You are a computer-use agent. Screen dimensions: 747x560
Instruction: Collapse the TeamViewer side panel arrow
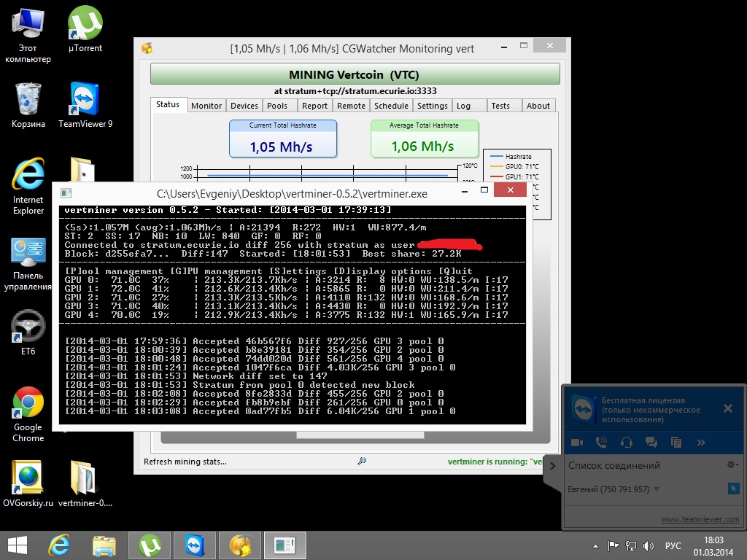pos(553,466)
